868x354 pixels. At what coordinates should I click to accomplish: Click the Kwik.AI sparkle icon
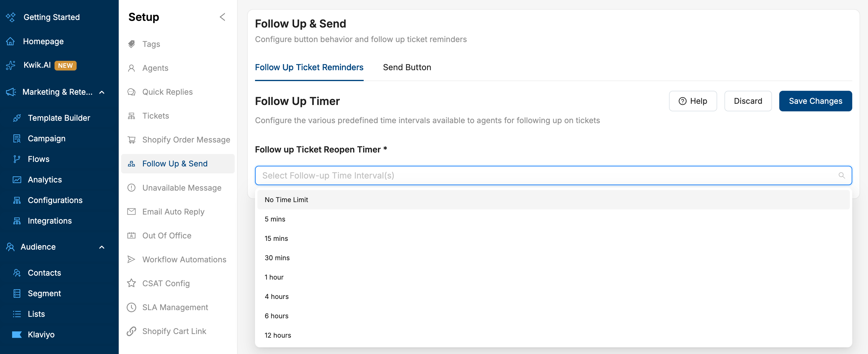[11, 65]
